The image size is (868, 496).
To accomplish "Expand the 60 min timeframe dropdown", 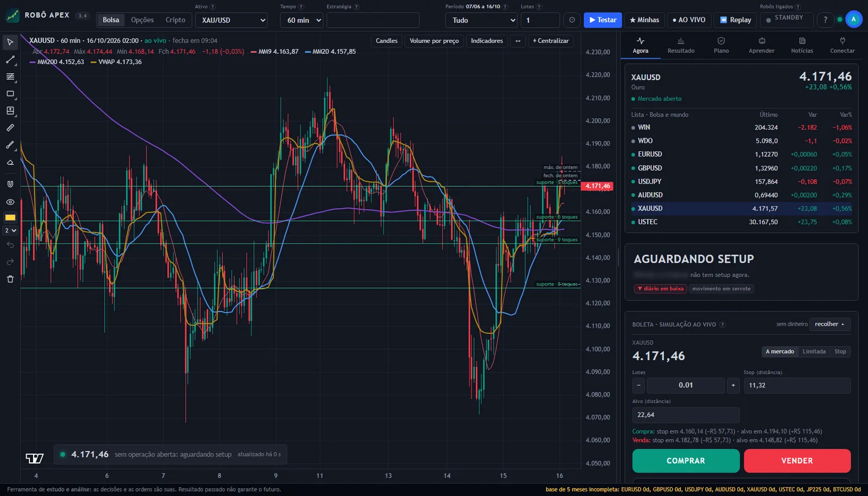I will 302,20.
